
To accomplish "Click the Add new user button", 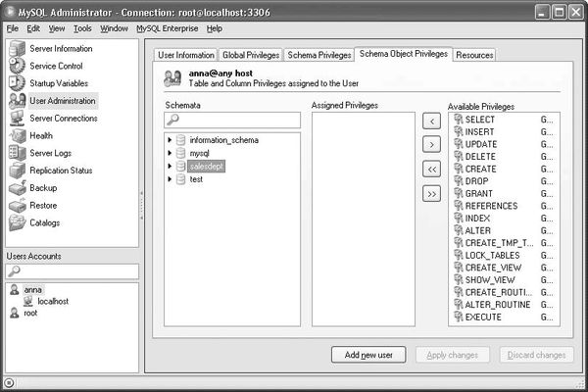I will (x=367, y=355).
